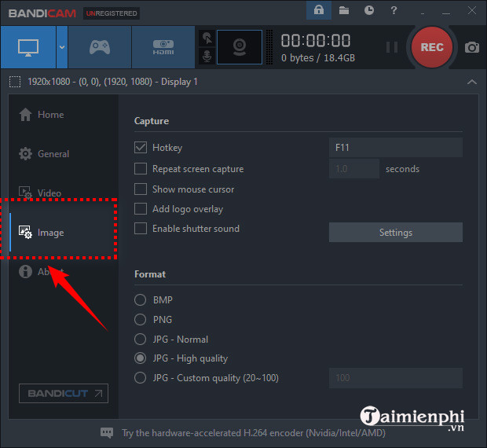Open scheduled recording clock icon

[369, 10]
